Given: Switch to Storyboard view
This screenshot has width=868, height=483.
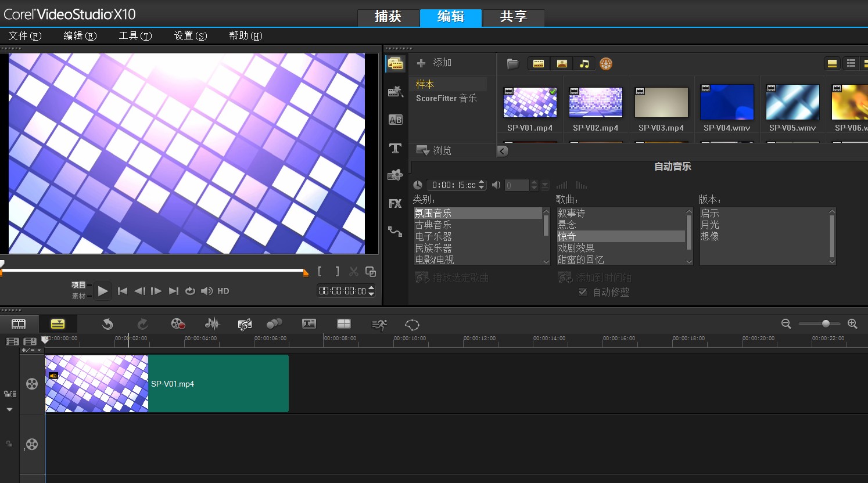Looking at the screenshot, I should (19, 324).
